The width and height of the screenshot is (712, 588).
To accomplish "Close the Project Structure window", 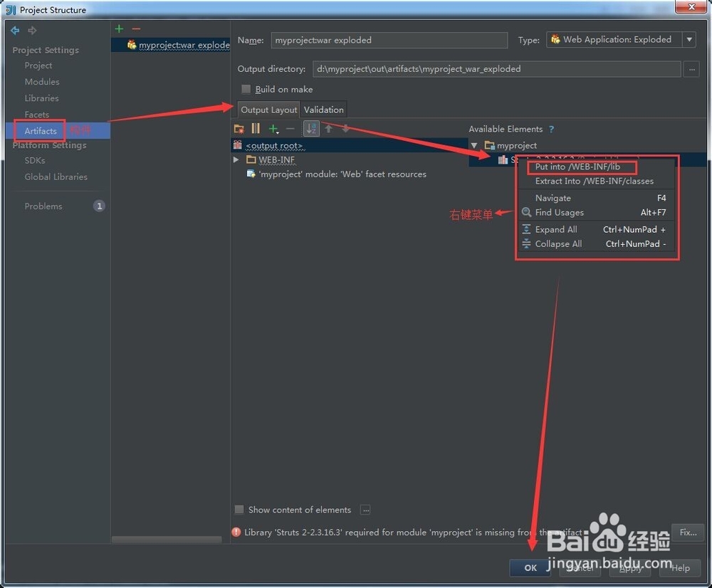I will [691, 7].
